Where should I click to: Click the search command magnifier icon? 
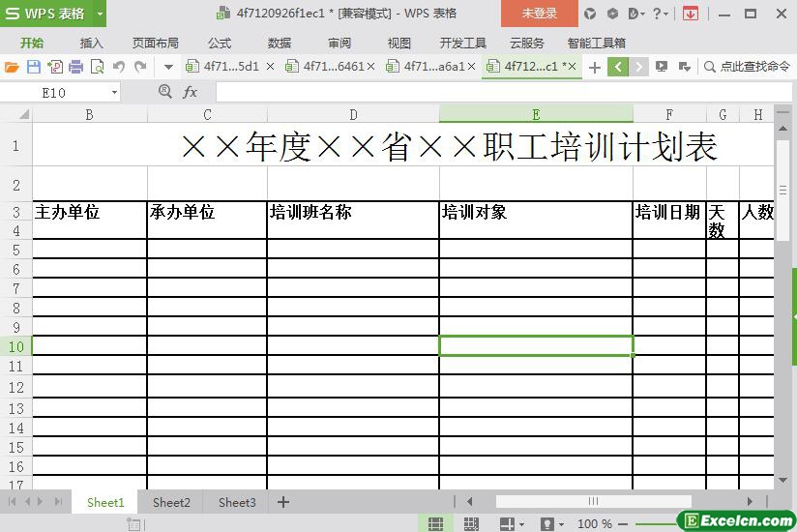pyautogui.click(x=710, y=67)
